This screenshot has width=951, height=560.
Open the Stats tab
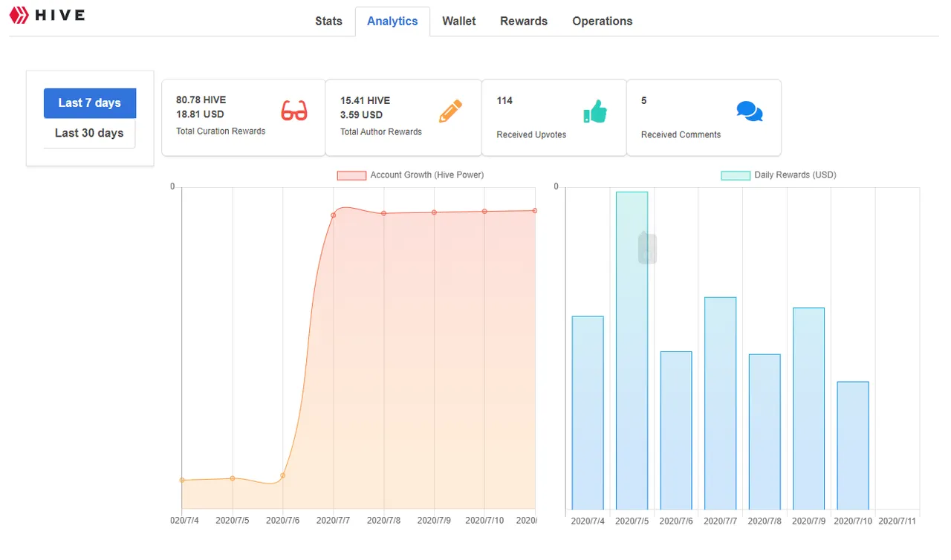(x=328, y=21)
